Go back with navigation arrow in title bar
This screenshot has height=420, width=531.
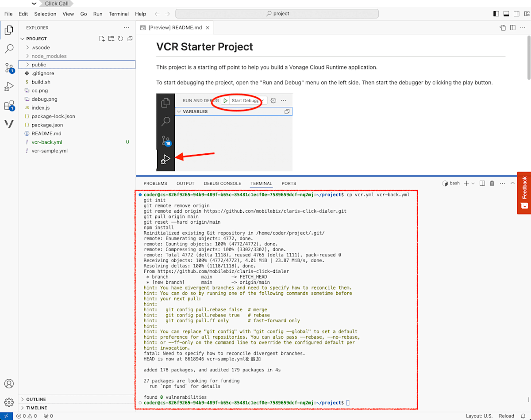coord(158,14)
